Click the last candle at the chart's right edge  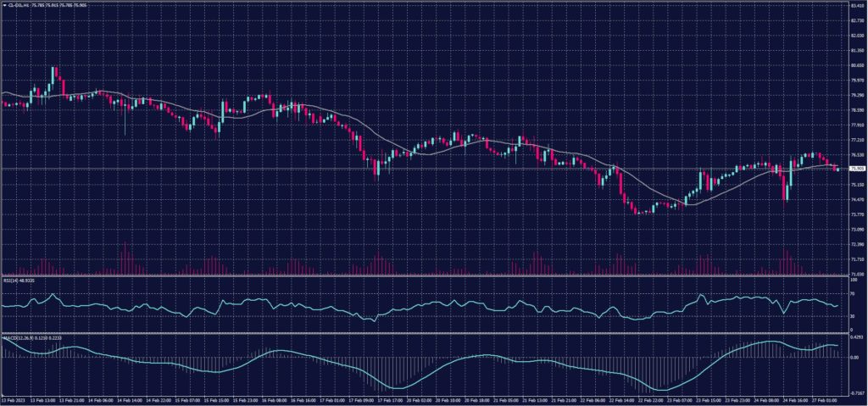coord(837,169)
